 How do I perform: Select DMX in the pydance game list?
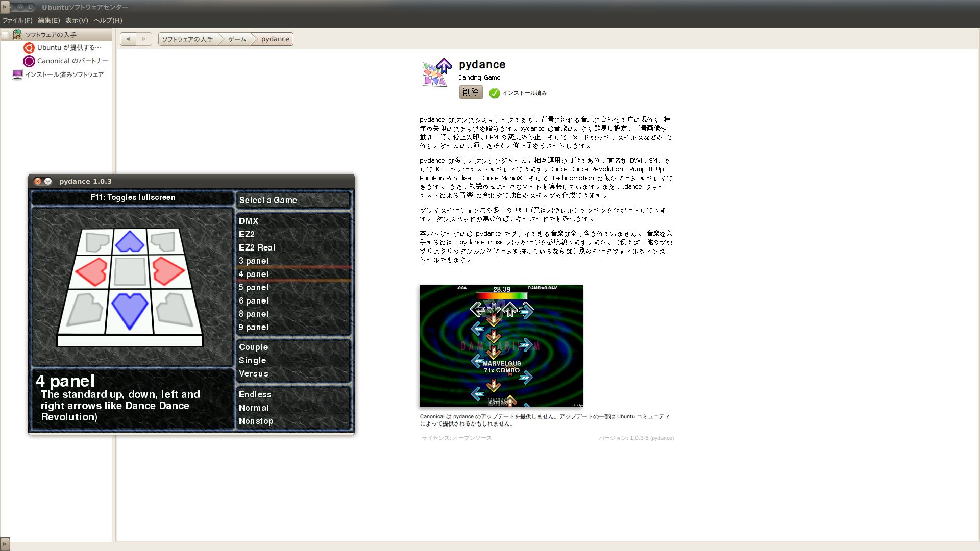(x=249, y=221)
